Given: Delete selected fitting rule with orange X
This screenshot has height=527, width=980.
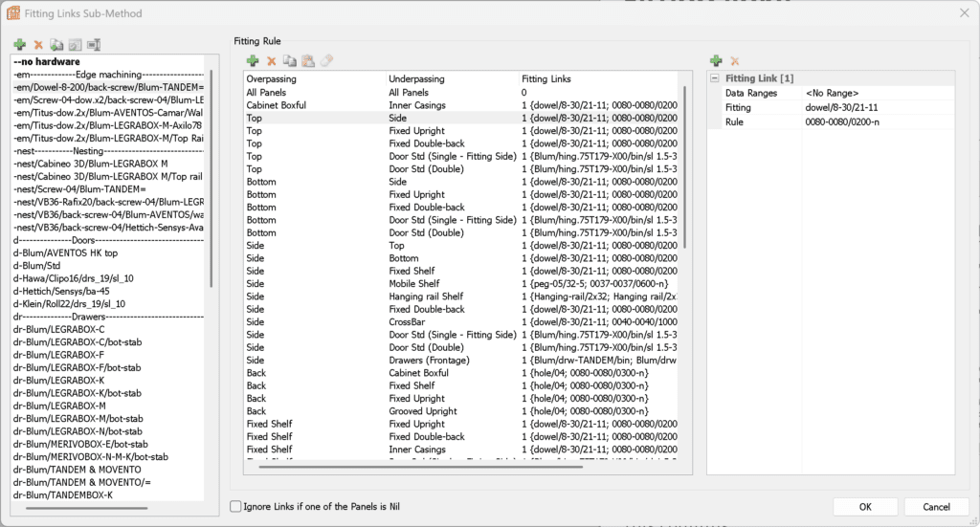Looking at the screenshot, I should tap(271, 60).
